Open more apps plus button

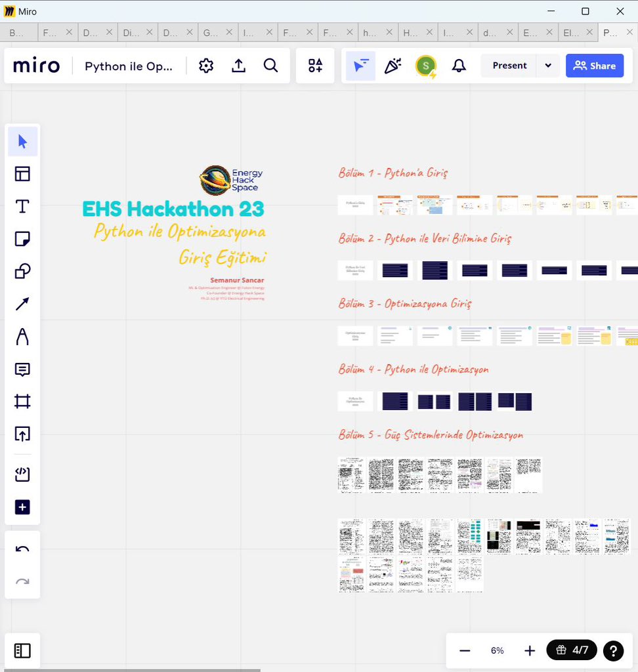tap(23, 507)
